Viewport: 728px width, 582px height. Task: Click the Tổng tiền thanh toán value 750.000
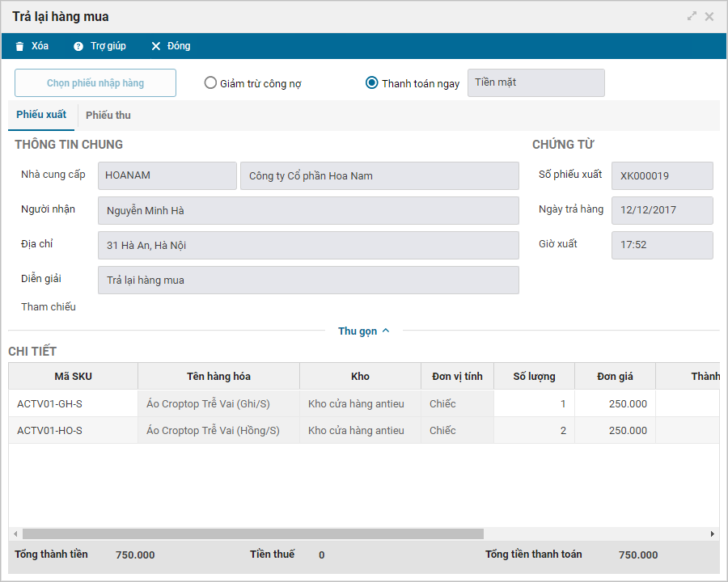(x=638, y=555)
